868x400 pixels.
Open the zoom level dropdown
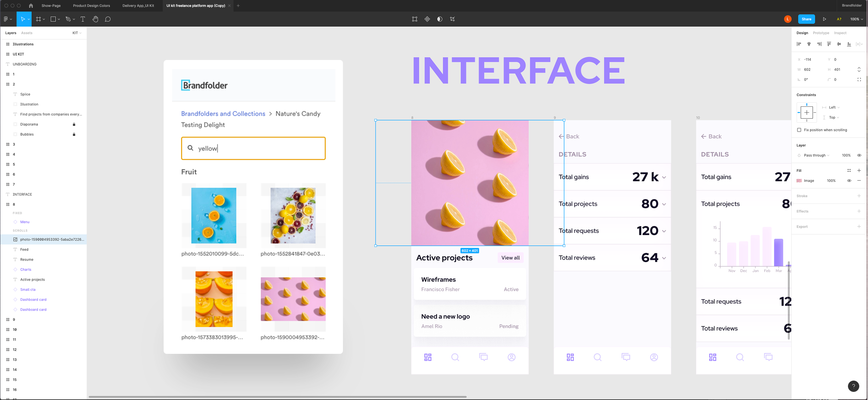click(x=856, y=19)
